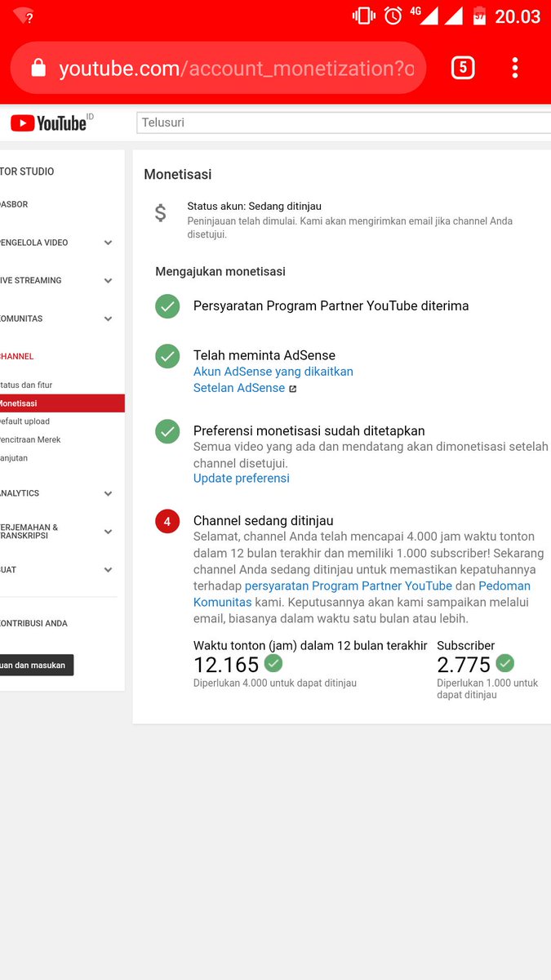The image size is (551, 980).
Task: Open the Setelan AdSense link
Action: [239, 388]
